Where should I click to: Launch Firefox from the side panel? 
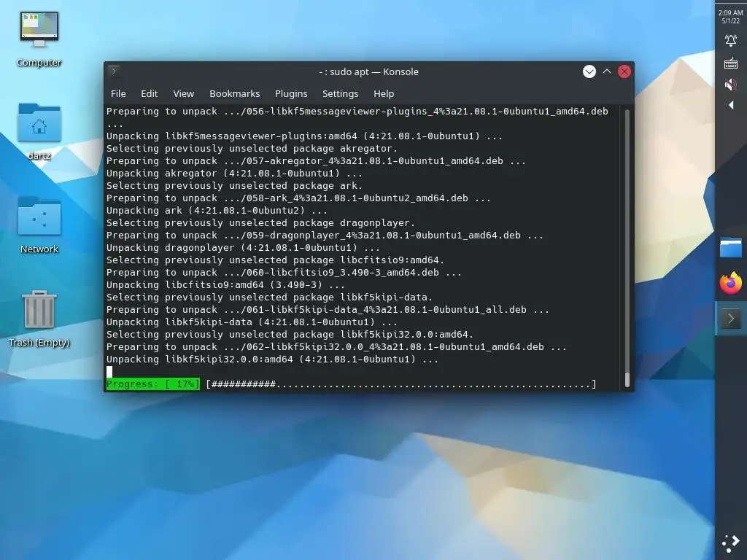pyautogui.click(x=731, y=284)
